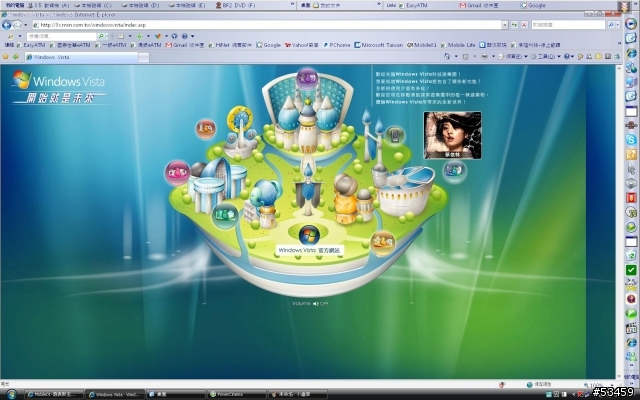Open Skype icon in right sidebar
The width and height of the screenshot is (640, 400).
(x=631, y=140)
